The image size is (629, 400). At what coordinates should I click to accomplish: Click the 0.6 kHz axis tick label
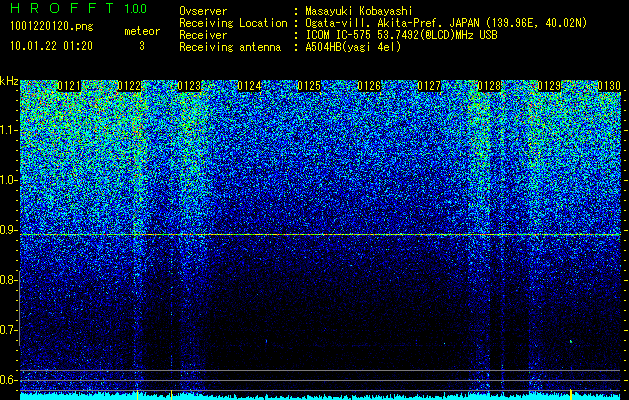click(x=9, y=380)
